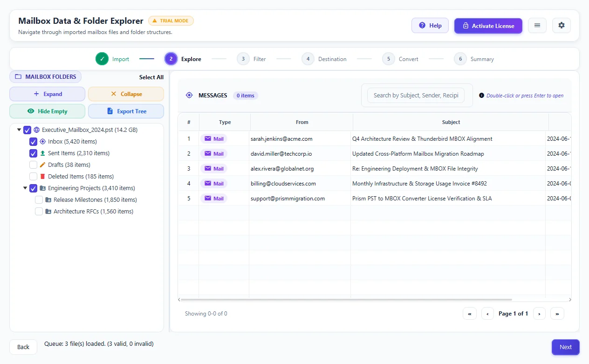Uncheck Engineering Projects checkbox

[x=33, y=188]
